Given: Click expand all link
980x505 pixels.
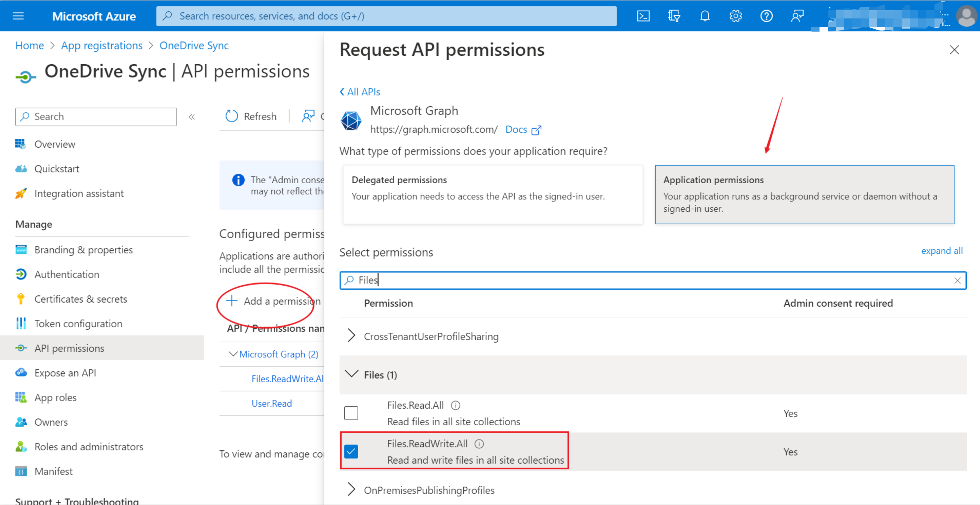Looking at the screenshot, I should 942,251.
